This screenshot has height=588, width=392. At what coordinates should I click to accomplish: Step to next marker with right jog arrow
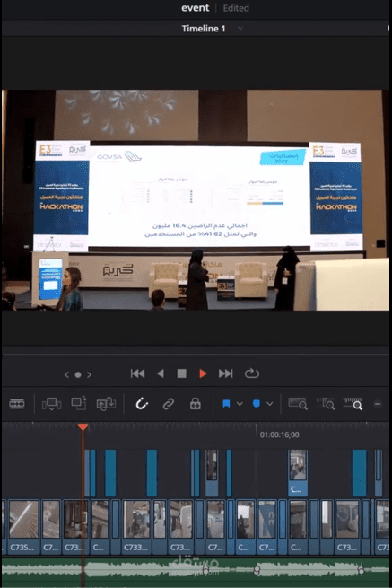(x=89, y=374)
